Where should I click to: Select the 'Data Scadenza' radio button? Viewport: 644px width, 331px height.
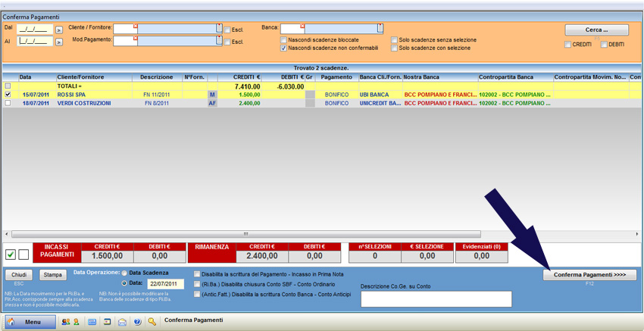tap(124, 273)
